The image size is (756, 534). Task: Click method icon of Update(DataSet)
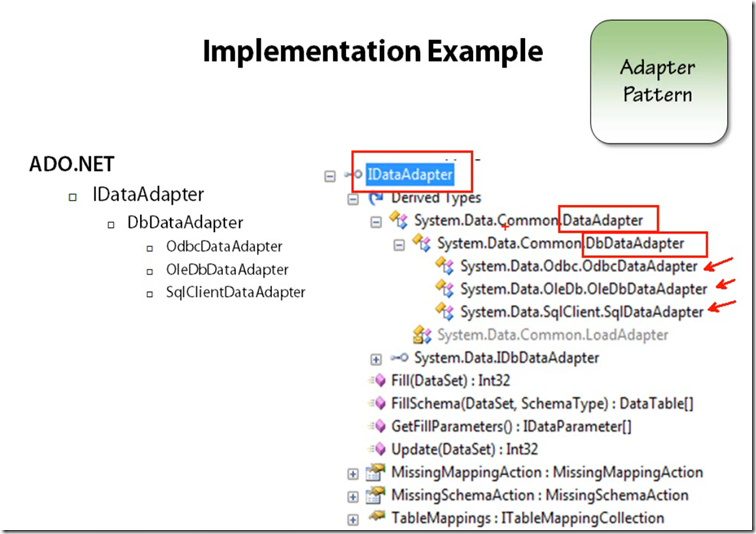pyautogui.click(x=378, y=449)
